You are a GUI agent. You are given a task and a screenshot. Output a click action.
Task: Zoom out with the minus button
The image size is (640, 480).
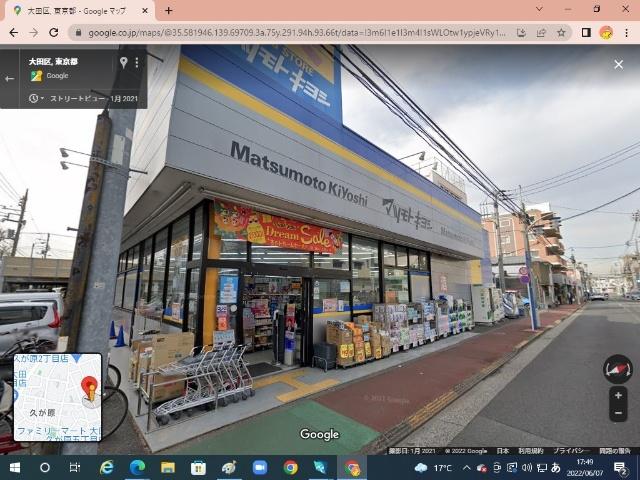tap(618, 413)
